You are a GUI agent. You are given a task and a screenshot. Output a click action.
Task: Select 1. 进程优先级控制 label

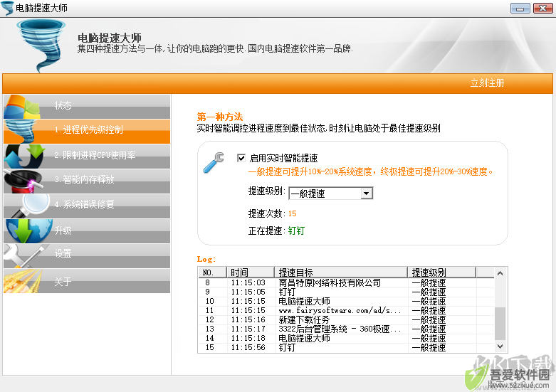tap(89, 129)
